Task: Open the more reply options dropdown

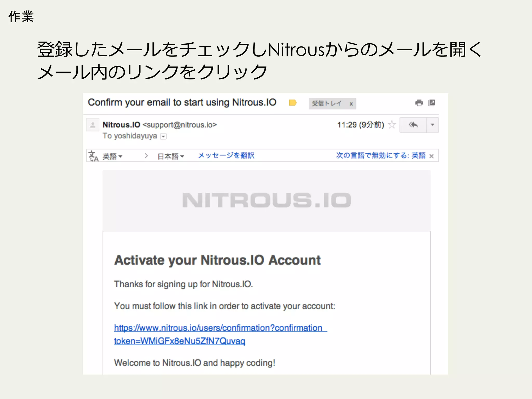Action: (x=433, y=125)
